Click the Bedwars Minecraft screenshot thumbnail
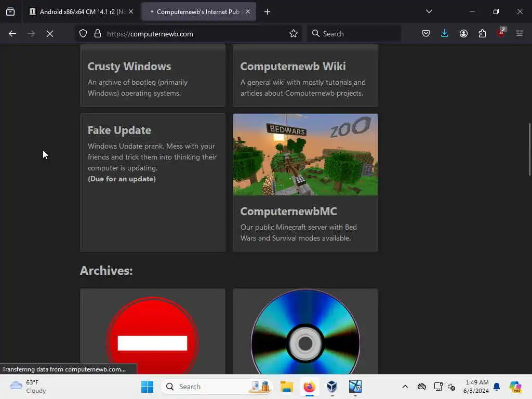 coord(305,155)
